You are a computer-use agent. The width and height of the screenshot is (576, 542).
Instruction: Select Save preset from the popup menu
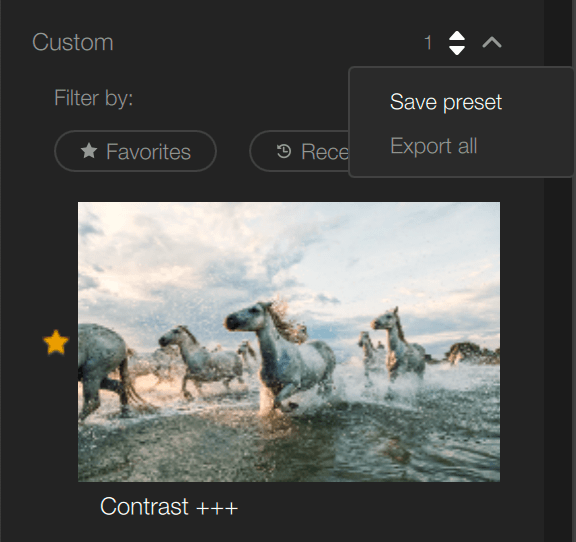[x=446, y=102]
